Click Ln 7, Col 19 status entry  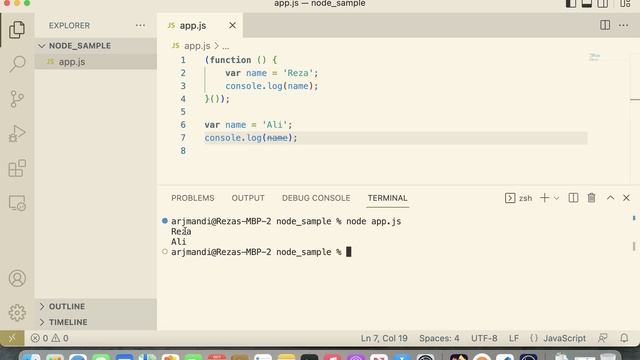click(x=384, y=338)
